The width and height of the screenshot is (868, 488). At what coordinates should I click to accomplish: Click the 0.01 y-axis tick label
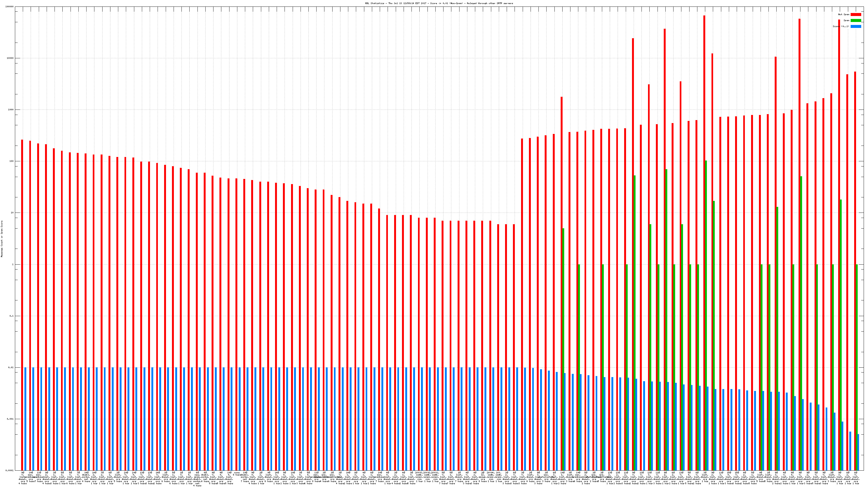pos(11,367)
